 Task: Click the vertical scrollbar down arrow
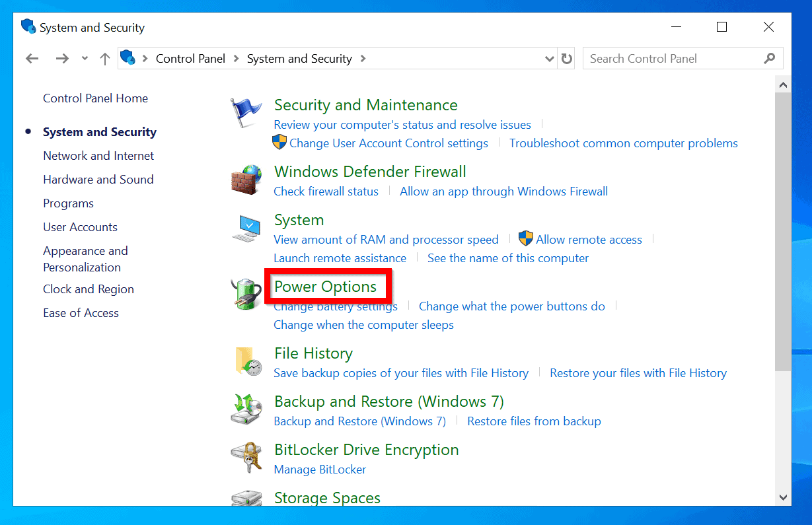(783, 498)
